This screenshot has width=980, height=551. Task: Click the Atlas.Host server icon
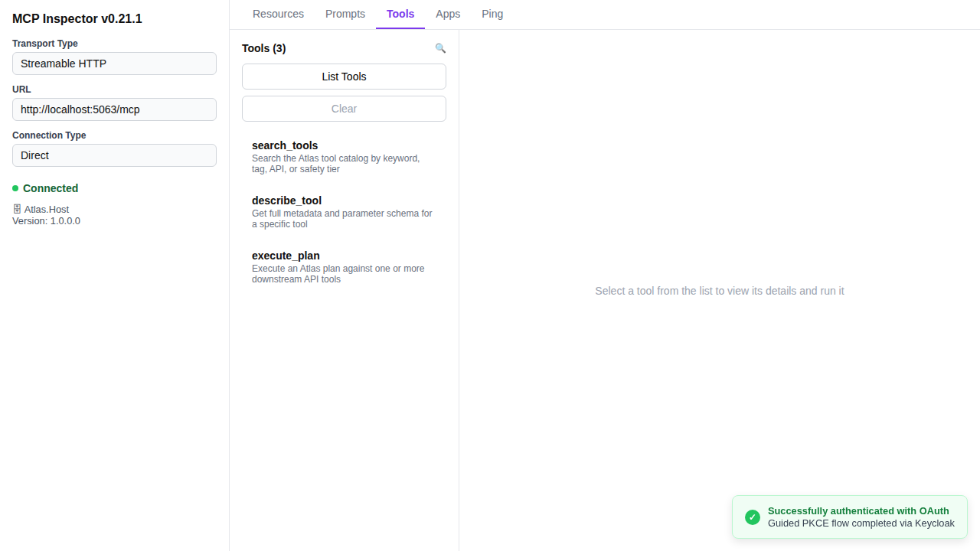pos(17,208)
